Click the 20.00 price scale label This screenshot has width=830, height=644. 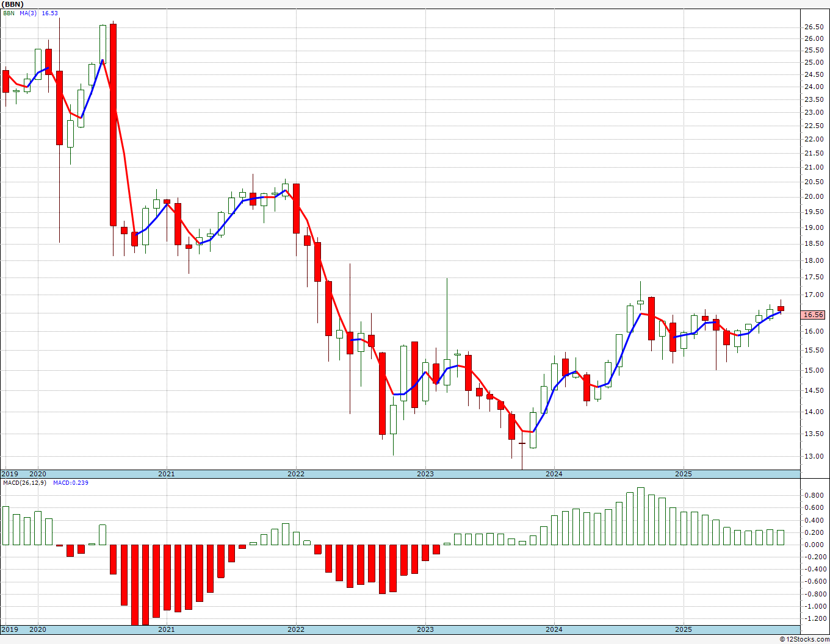tap(814, 196)
